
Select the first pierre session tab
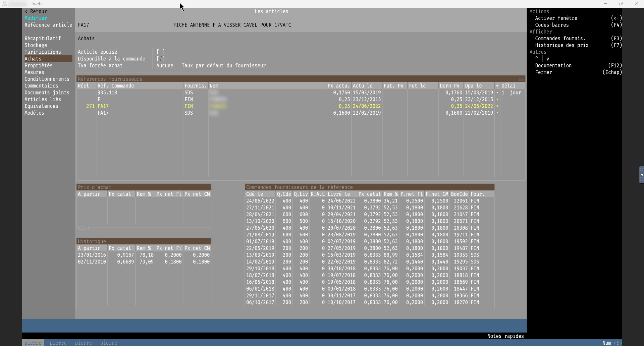coord(33,343)
